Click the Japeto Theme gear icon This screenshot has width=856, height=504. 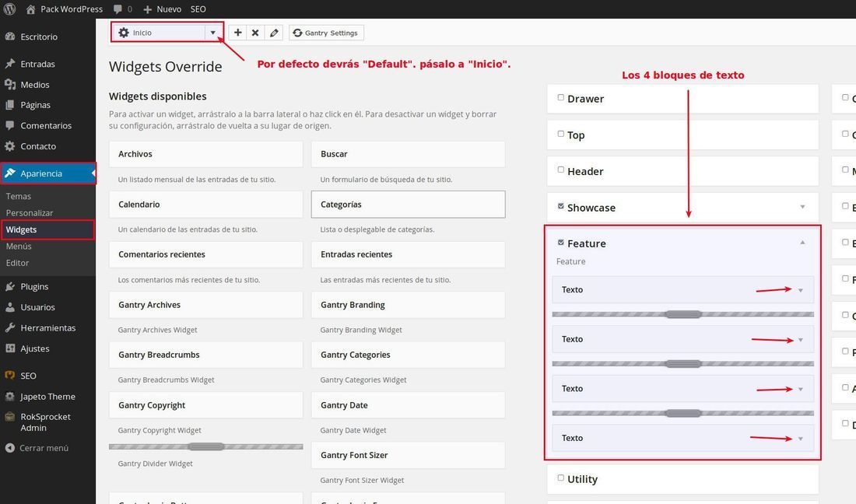(10, 397)
